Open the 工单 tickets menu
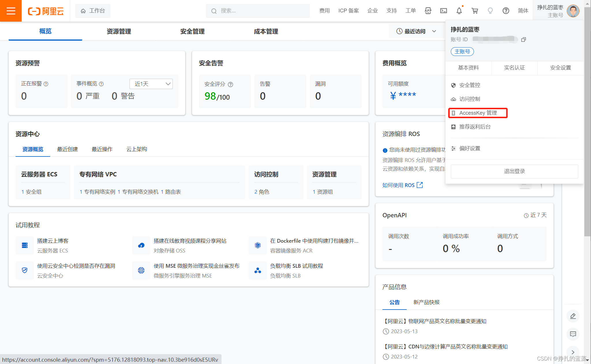This screenshot has width=591, height=364. coord(411,11)
